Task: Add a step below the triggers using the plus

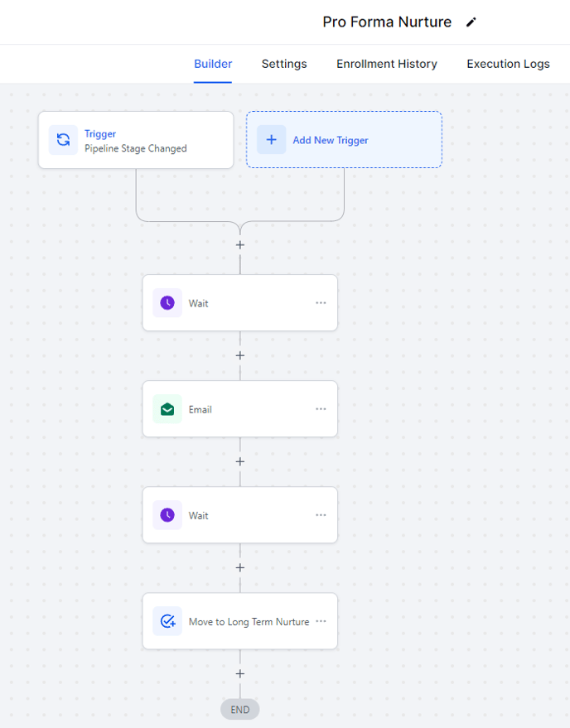Action: [x=240, y=244]
